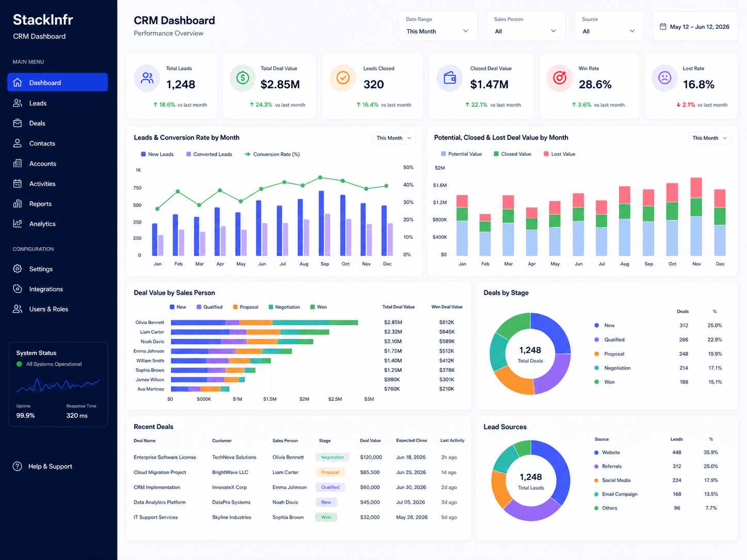The image size is (747, 560).
Task: Click the Accounts building icon
Action: [18, 163]
